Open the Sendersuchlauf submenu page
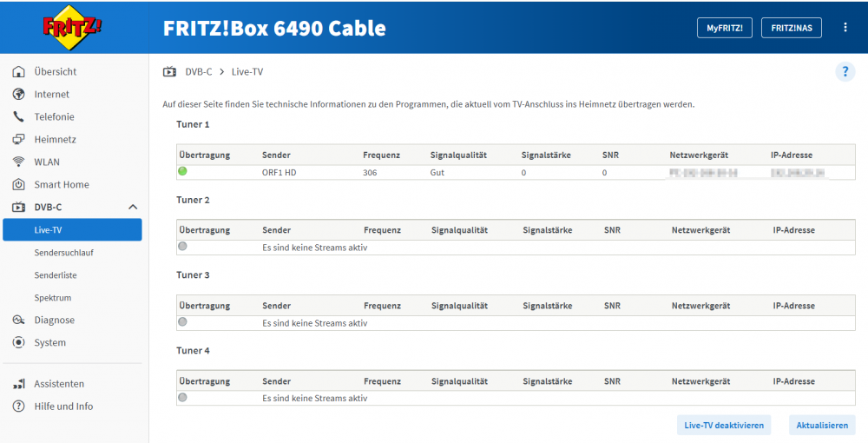This screenshot has height=443, width=868. (x=64, y=253)
